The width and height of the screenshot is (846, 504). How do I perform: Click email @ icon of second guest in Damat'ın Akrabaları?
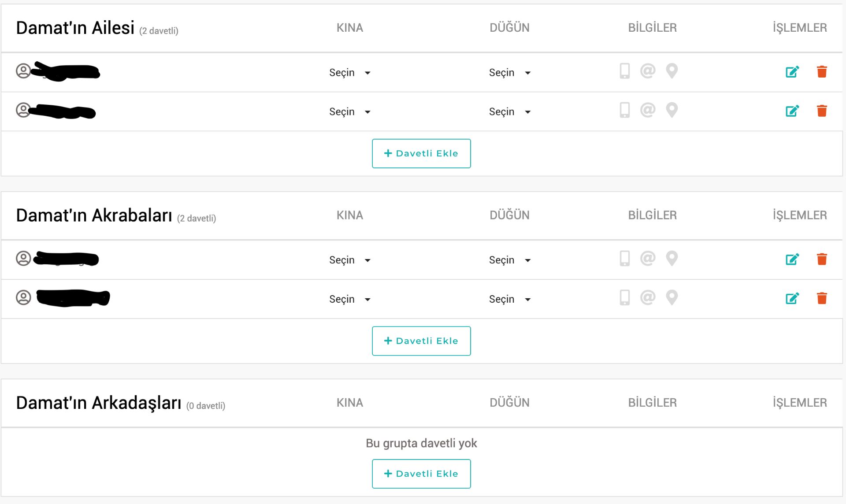pos(648,298)
